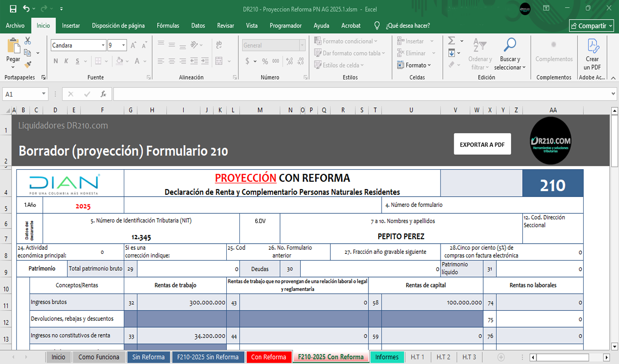Click the Compartir share button
This screenshot has height=364, width=619.
591,26
